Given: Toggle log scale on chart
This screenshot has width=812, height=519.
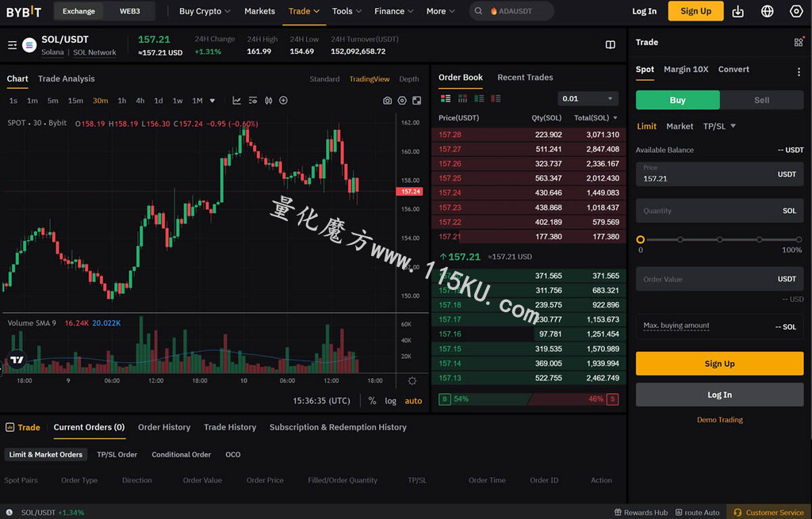Looking at the screenshot, I should pyautogui.click(x=390, y=400).
